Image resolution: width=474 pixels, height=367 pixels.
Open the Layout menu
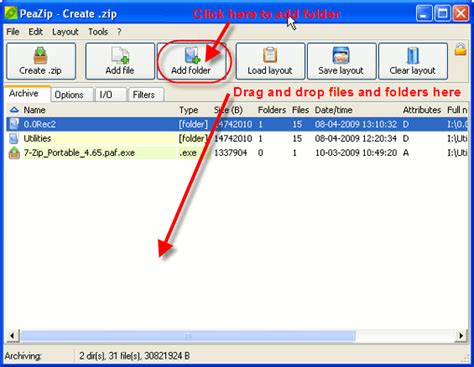[65, 32]
